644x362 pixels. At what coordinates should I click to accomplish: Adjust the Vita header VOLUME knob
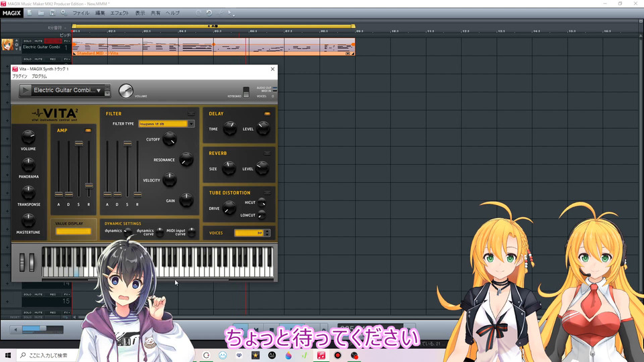[126, 90]
